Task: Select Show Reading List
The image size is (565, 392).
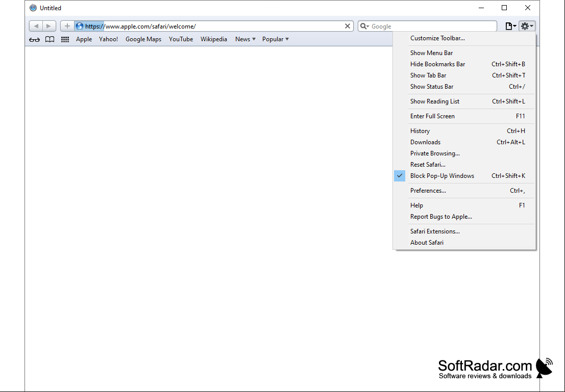Action: pos(464,101)
